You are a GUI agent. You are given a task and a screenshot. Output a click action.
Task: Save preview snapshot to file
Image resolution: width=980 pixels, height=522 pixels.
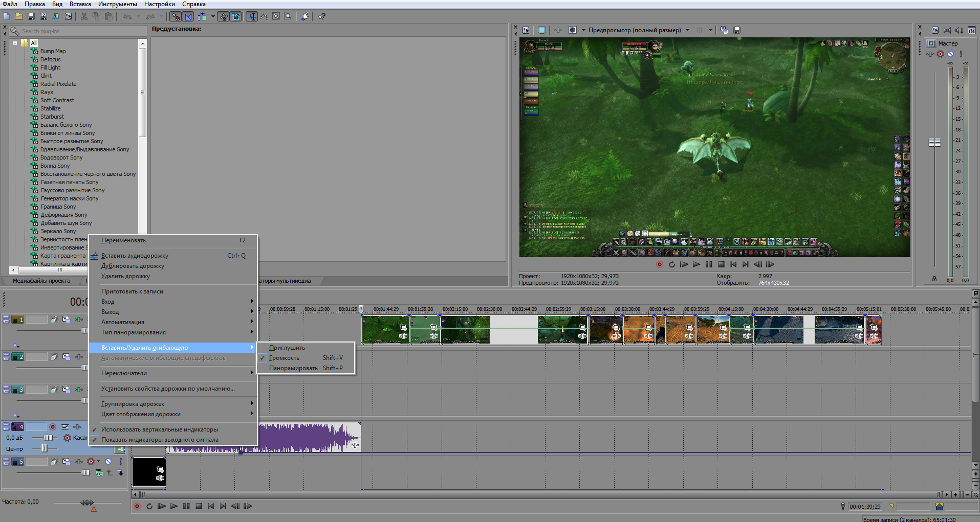737,30
